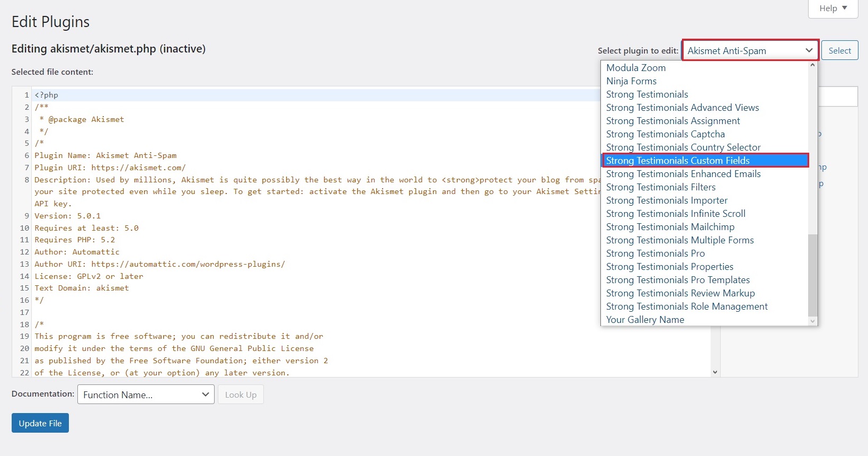Image resolution: width=868 pixels, height=456 pixels.
Task: Click the Author: Automattic line
Action: (x=77, y=252)
